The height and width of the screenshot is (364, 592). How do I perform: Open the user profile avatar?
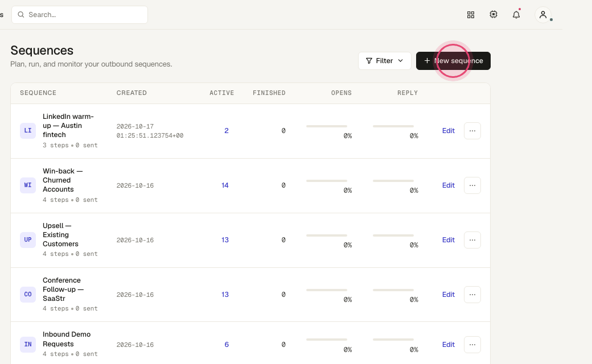pos(543,15)
